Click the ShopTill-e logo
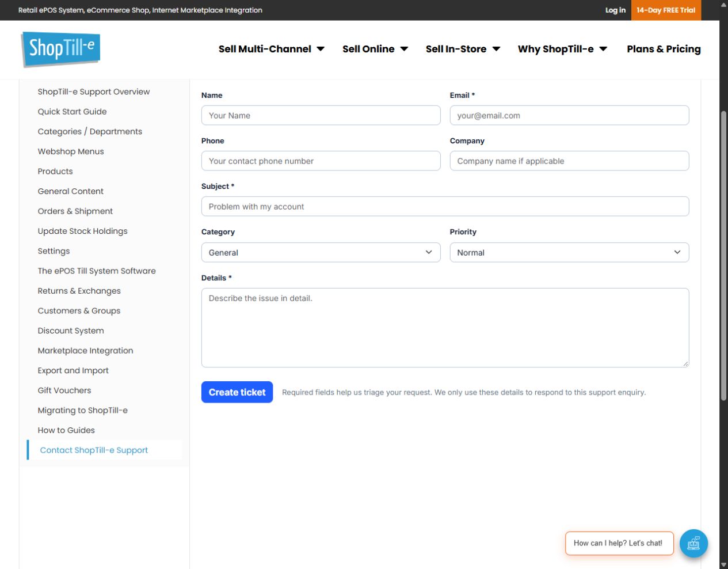 point(60,49)
